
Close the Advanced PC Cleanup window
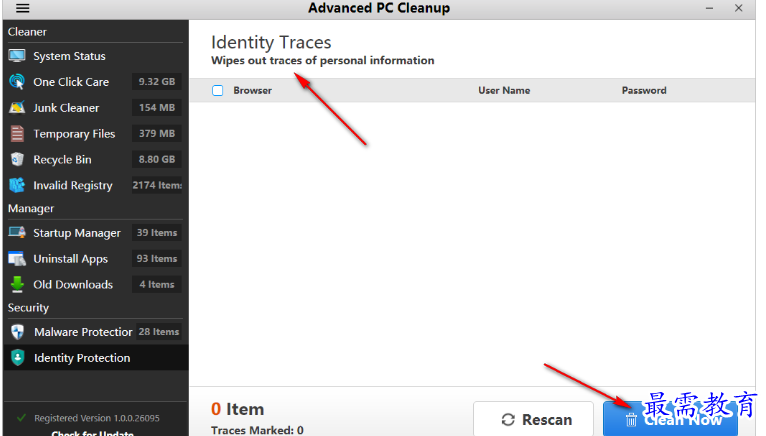pos(739,8)
